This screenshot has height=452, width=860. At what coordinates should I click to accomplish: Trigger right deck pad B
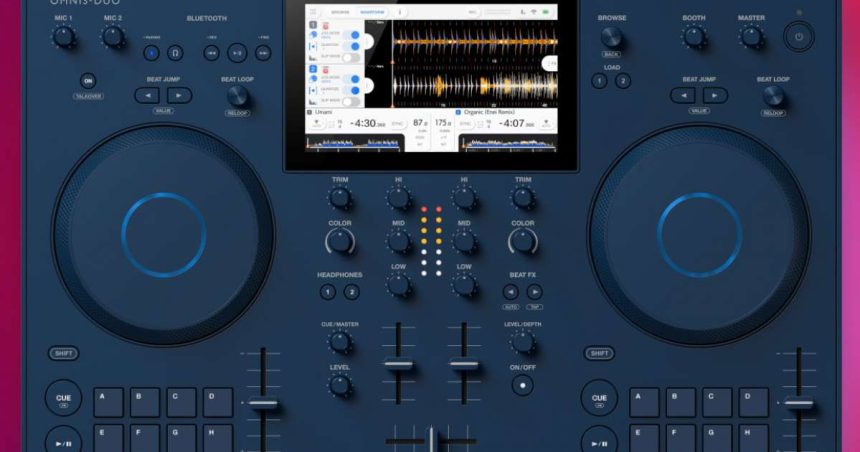pyautogui.click(x=681, y=403)
